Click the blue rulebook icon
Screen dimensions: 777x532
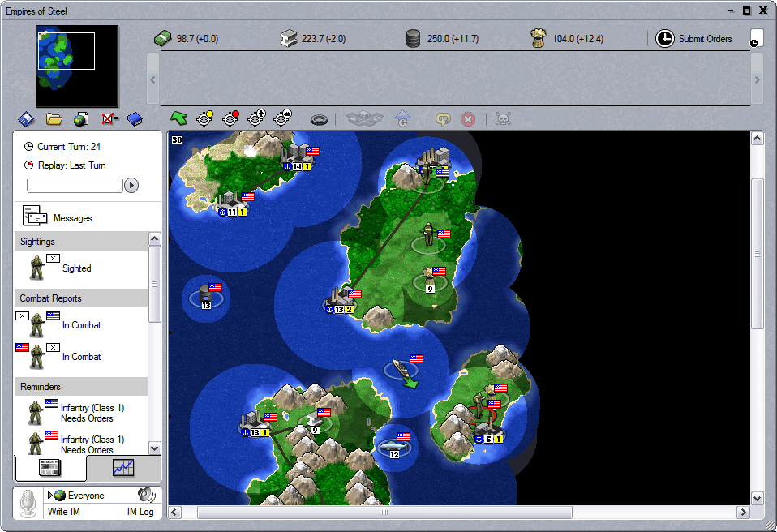point(135,120)
